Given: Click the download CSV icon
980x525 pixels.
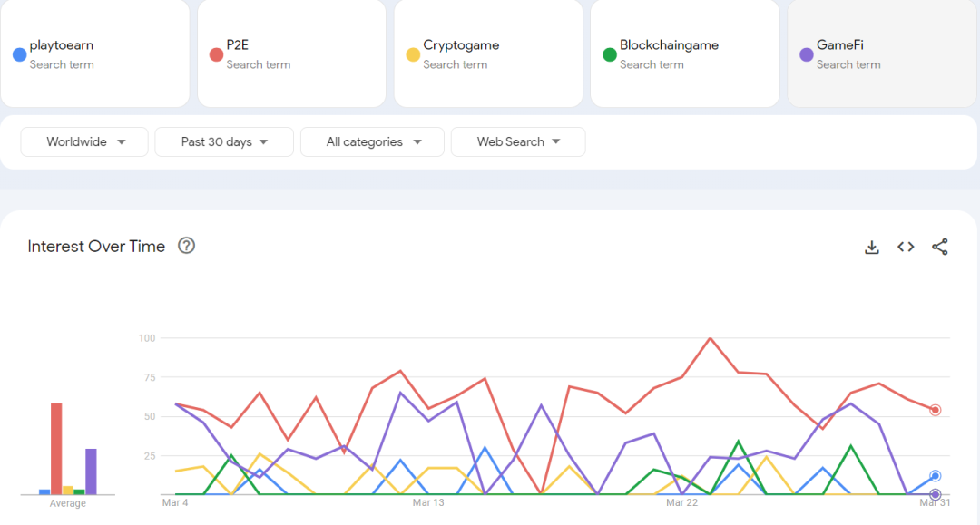Looking at the screenshot, I should (x=871, y=247).
